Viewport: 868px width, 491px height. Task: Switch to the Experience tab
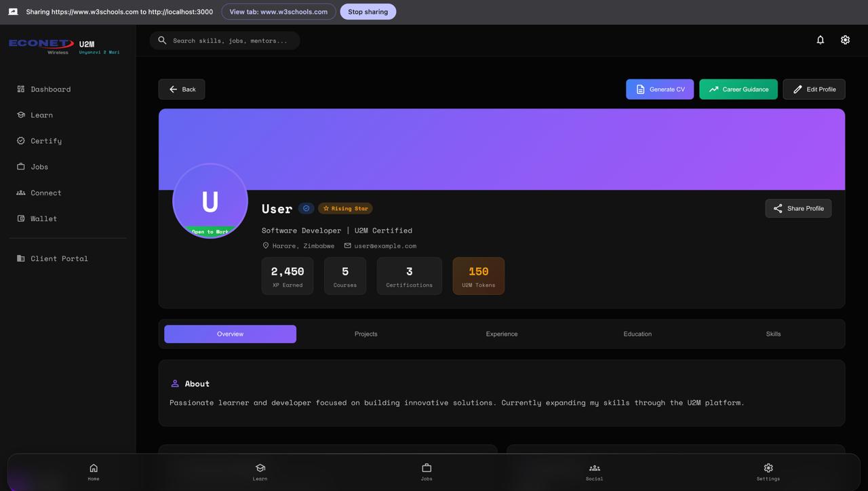(x=502, y=334)
